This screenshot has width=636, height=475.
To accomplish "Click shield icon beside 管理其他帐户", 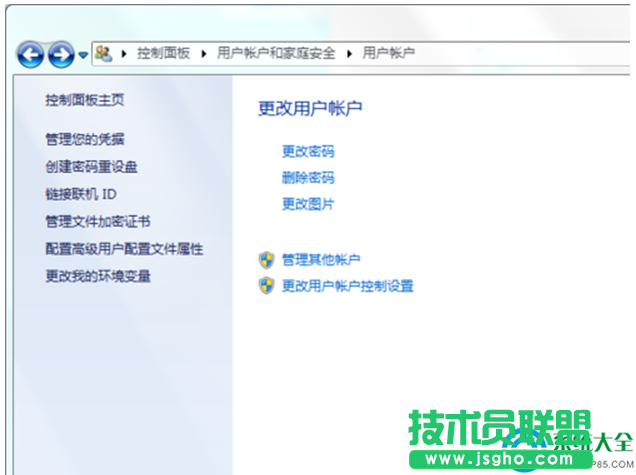I will tap(266, 260).
